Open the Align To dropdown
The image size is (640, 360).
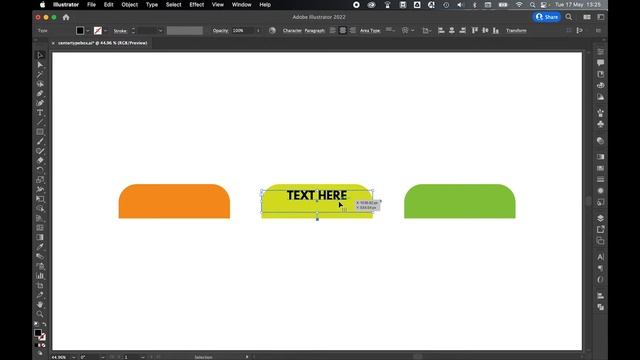[426, 31]
